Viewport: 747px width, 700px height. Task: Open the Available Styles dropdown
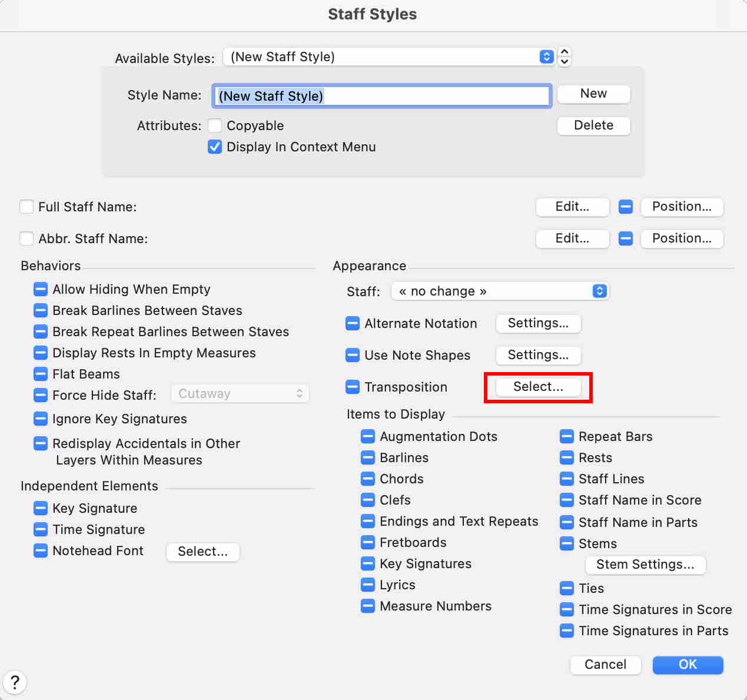click(389, 57)
